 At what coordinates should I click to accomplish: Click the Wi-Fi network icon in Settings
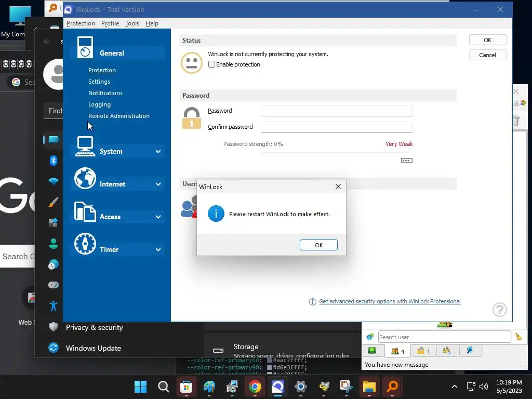[x=54, y=181]
